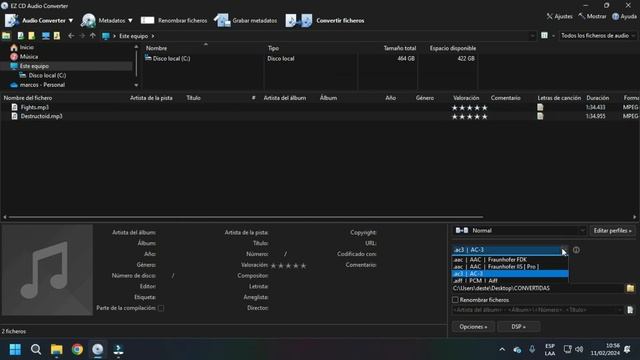
Task: Click Grabar metadatos in the toolbar
Action: point(246,20)
